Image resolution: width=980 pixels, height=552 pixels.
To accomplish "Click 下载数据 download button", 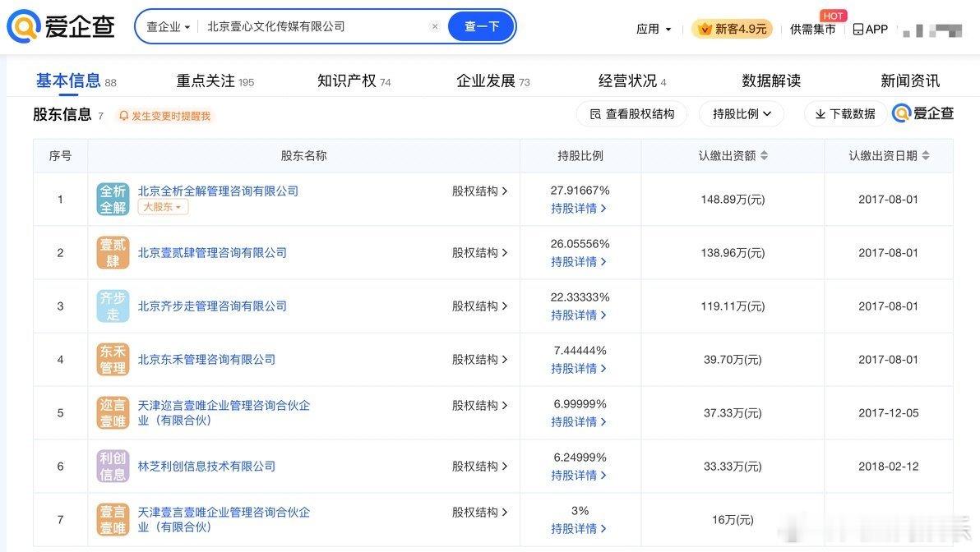I will pyautogui.click(x=846, y=113).
